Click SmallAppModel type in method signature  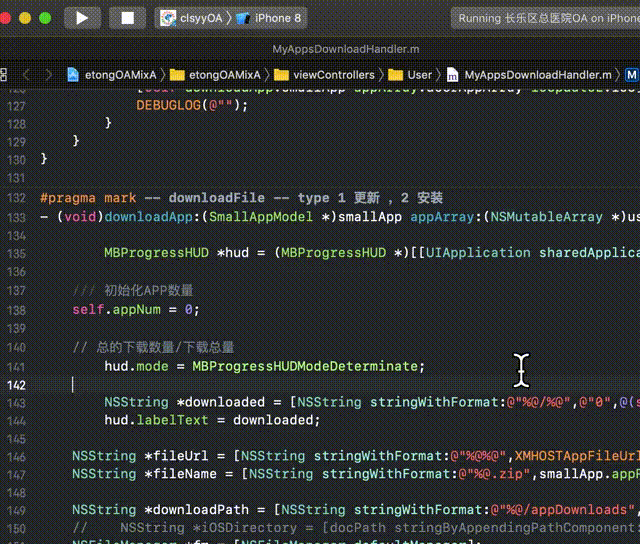click(x=260, y=217)
